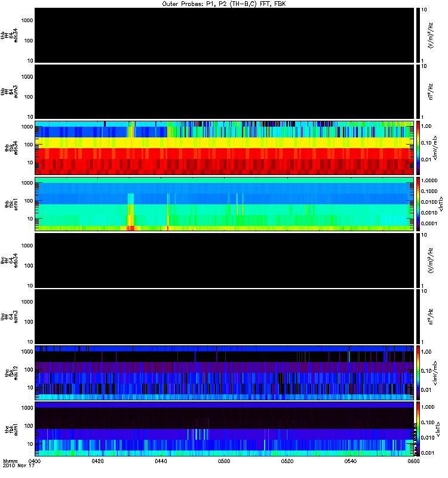The height and width of the screenshot is (478, 448).
Task: Select the 'thb fff 64 scm3' y-axis title
Action: point(9,91)
